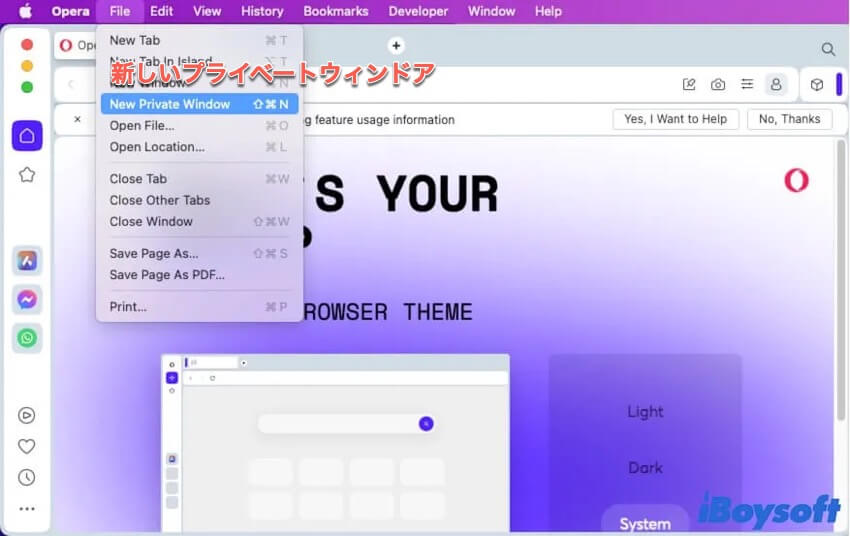
Task: Select Save Page As PDF menu item
Action: point(167,275)
